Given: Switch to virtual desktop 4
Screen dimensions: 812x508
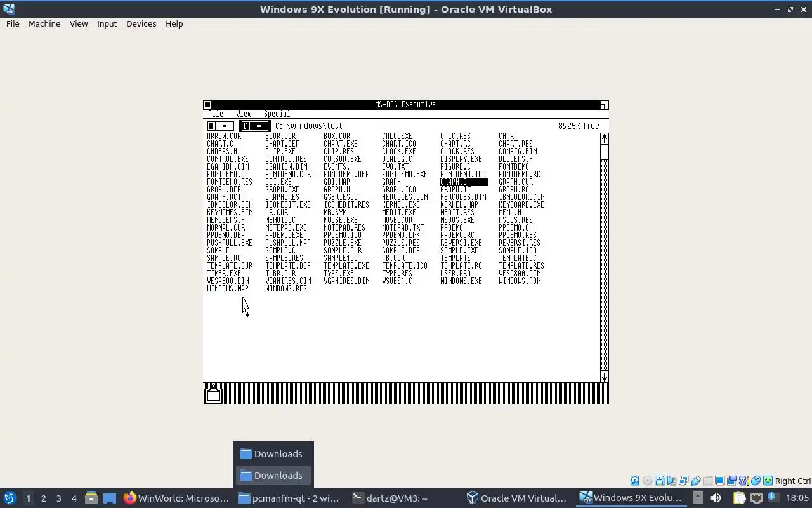Looking at the screenshot, I should [74, 498].
